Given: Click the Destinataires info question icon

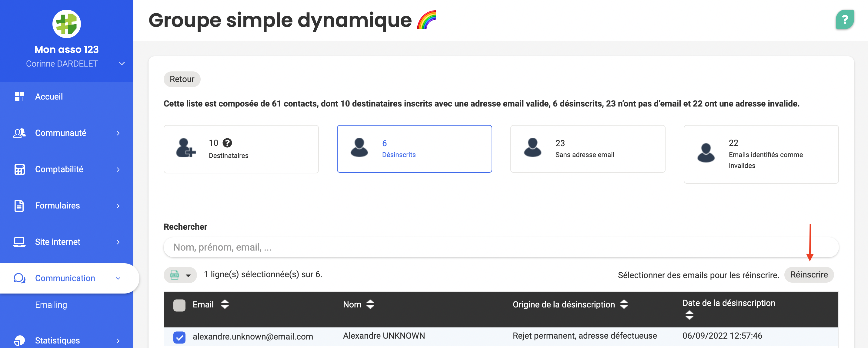Looking at the screenshot, I should pyautogui.click(x=227, y=143).
